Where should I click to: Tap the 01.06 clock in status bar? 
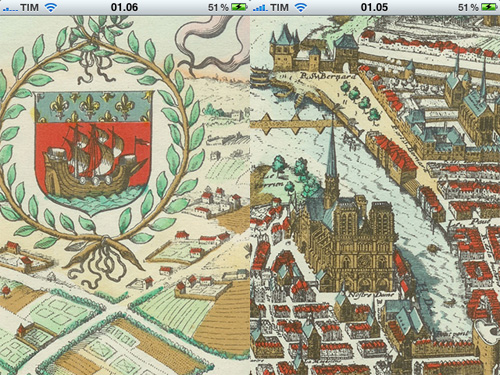tap(124, 7)
